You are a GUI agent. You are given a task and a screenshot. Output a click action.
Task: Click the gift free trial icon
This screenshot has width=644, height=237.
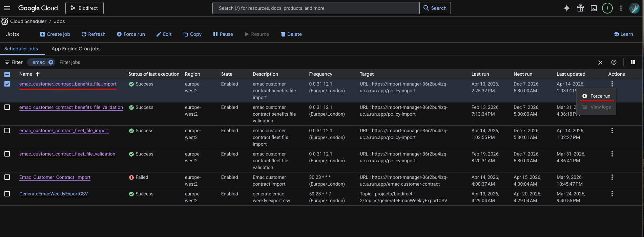click(x=580, y=8)
